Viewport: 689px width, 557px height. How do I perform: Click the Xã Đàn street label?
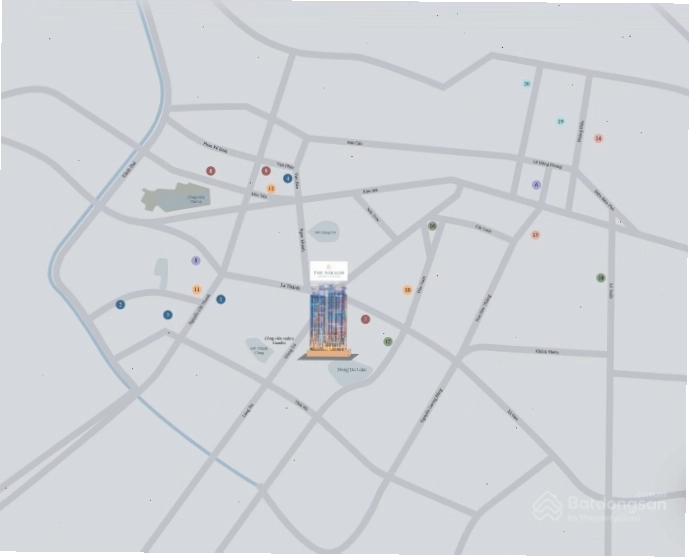(x=512, y=415)
